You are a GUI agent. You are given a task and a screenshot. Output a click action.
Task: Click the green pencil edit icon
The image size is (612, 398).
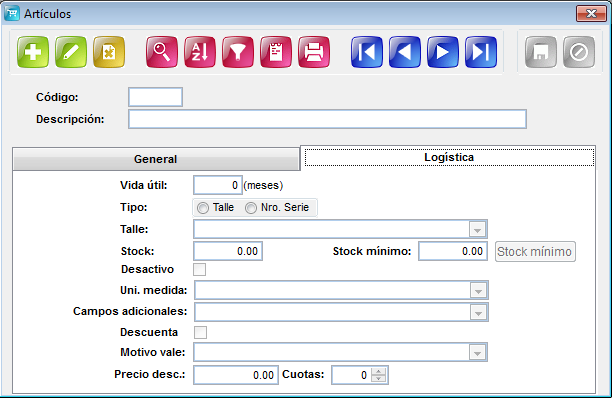(71, 52)
